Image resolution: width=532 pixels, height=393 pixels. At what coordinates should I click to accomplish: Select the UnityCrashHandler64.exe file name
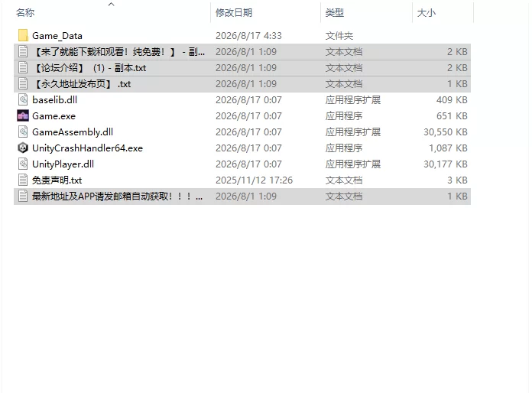tap(88, 148)
